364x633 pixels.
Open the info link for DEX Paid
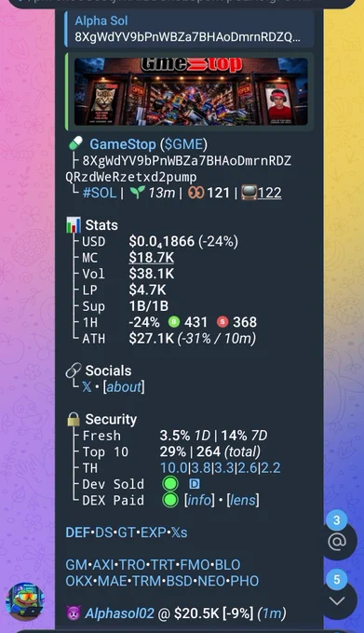click(199, 500)
